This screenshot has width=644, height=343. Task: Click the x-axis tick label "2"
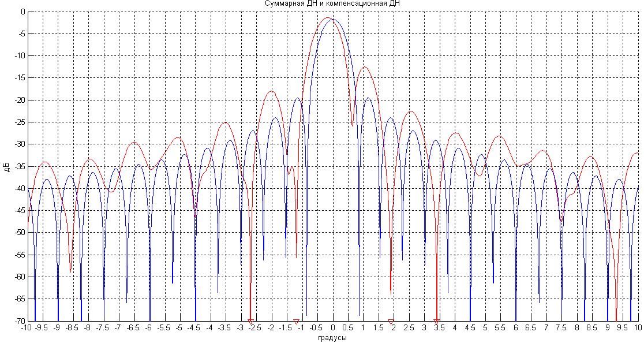(x=394, y=328)
